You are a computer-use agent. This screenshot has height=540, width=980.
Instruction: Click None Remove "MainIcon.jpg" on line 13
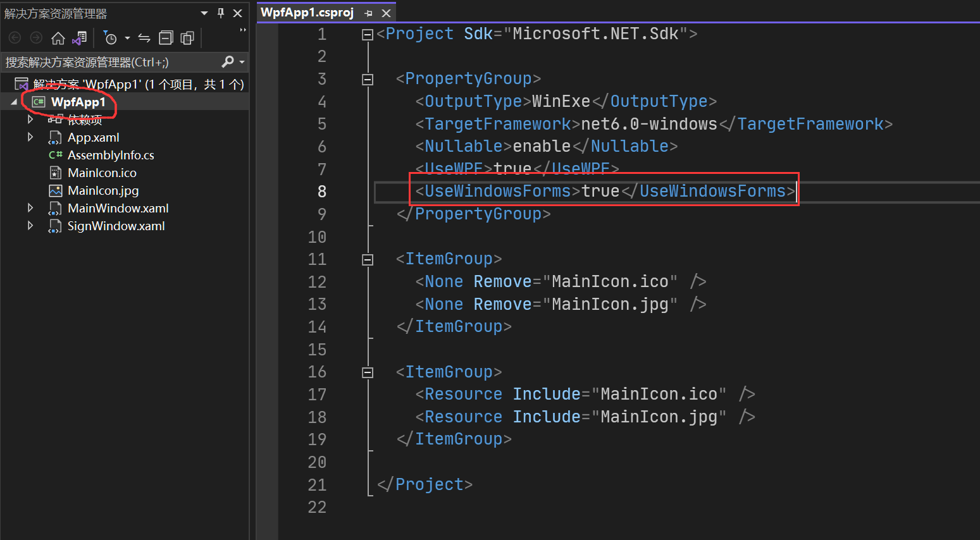(561, 304)
